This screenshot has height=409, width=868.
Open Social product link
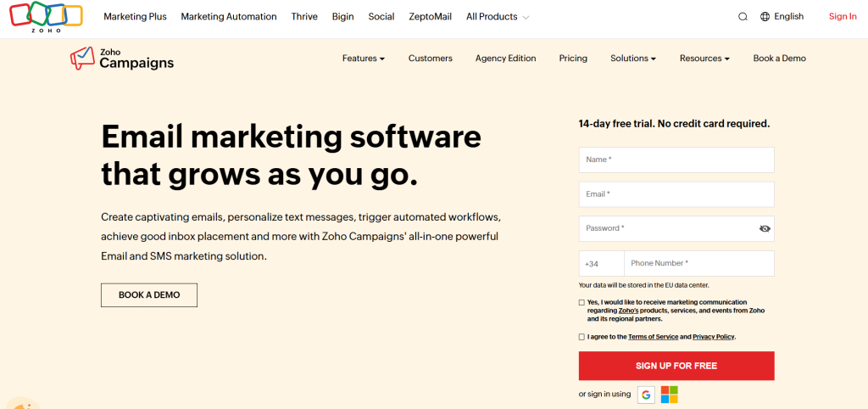[381, 17]
